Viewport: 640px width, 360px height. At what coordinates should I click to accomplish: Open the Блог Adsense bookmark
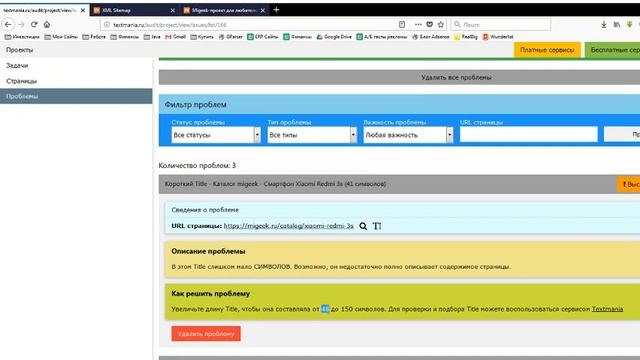tap(431, 37)
